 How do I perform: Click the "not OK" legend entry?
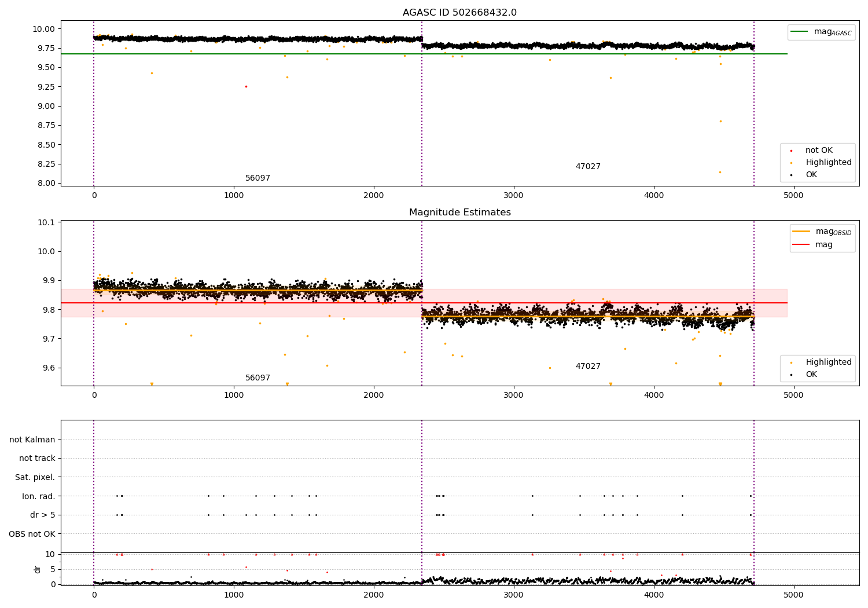click(819, 151)
